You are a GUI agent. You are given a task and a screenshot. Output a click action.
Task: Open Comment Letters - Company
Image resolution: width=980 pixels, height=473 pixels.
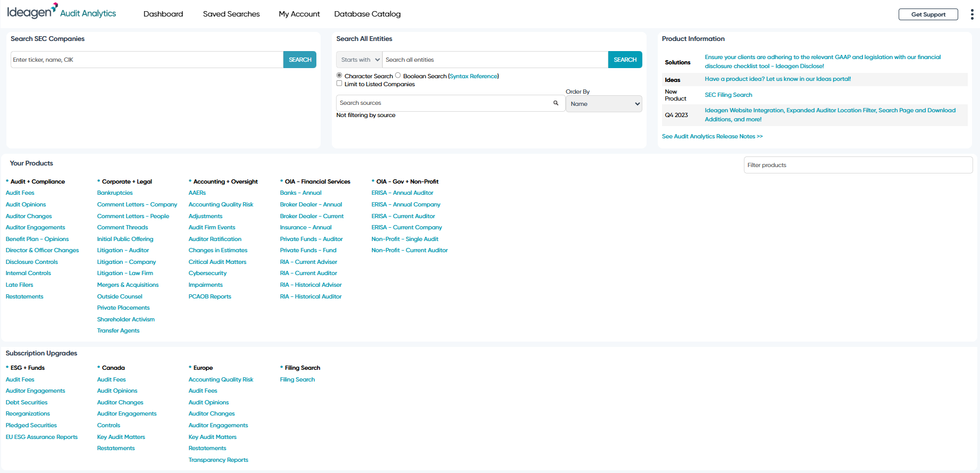coord(137,204)
